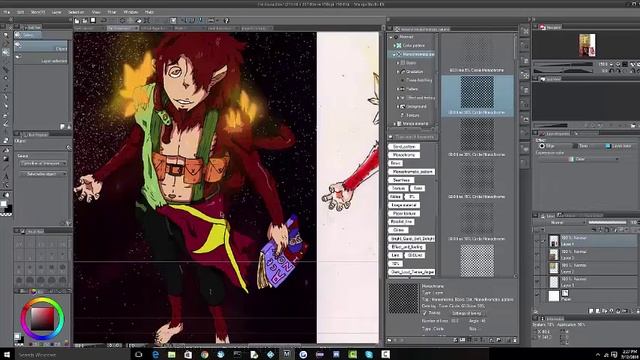
Task: Click the Windows Store icon in the taskbar
Action: pos(188,355)
